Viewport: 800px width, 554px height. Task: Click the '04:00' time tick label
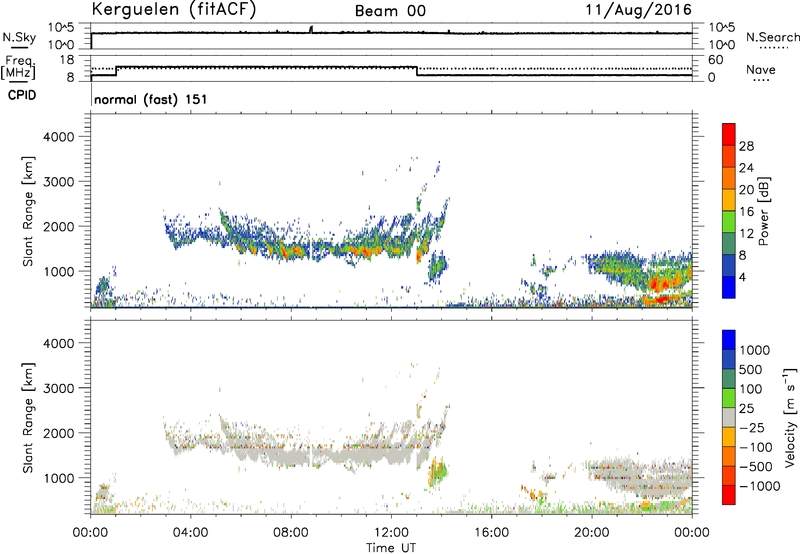click(191, 533)
